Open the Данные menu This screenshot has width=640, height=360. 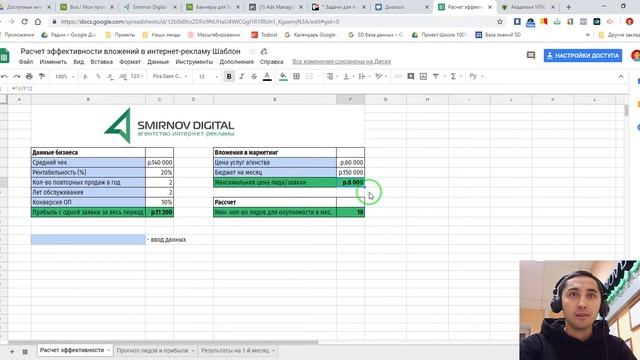pyautogui.click(x=158, y=62)
